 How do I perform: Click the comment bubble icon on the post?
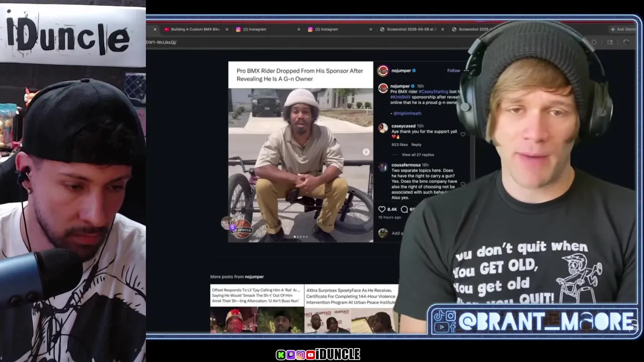pos(404,209)
